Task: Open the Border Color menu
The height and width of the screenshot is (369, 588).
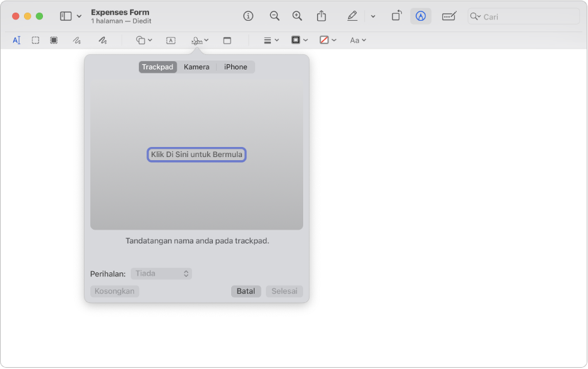Action: pyautogui.click(x=299, y=40)
